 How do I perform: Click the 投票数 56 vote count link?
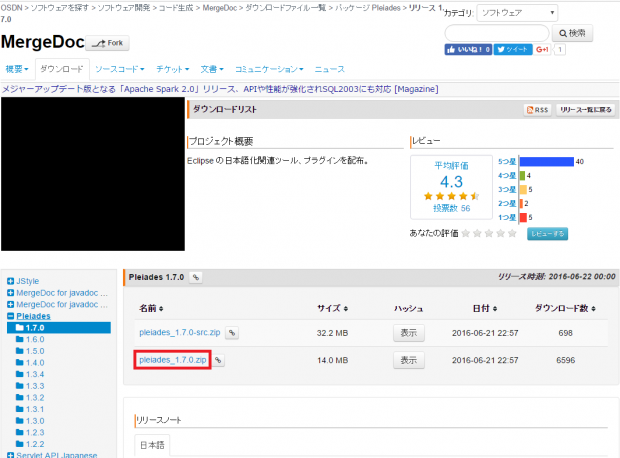(452, 208)
